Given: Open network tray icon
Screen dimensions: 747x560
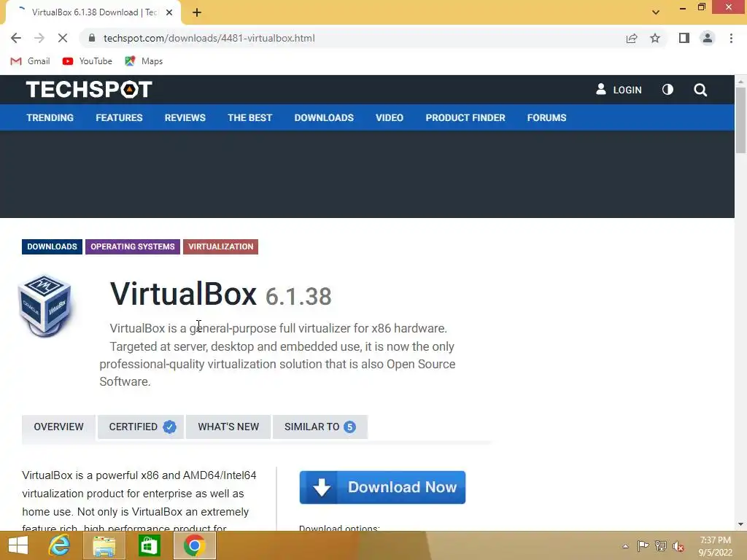Looking at the screenshot, I should pyautogui.click(x=661, y=546).
